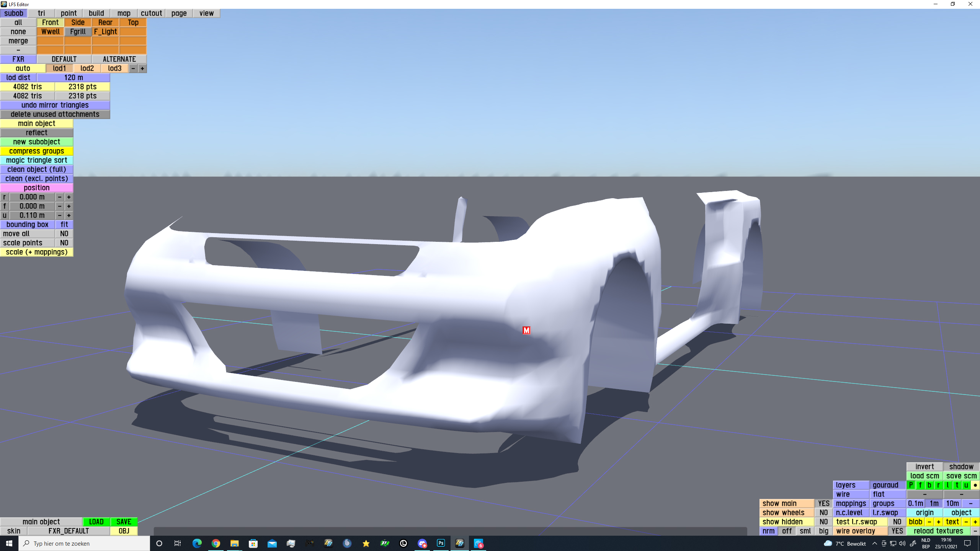
Task: Click magic triangle sort button
Action: [36, 160]
